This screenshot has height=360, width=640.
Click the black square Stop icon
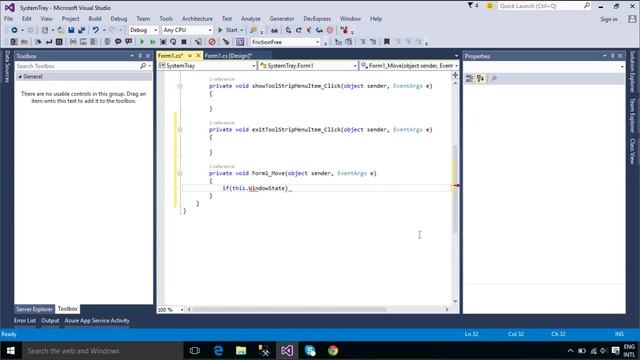point(184,42)
